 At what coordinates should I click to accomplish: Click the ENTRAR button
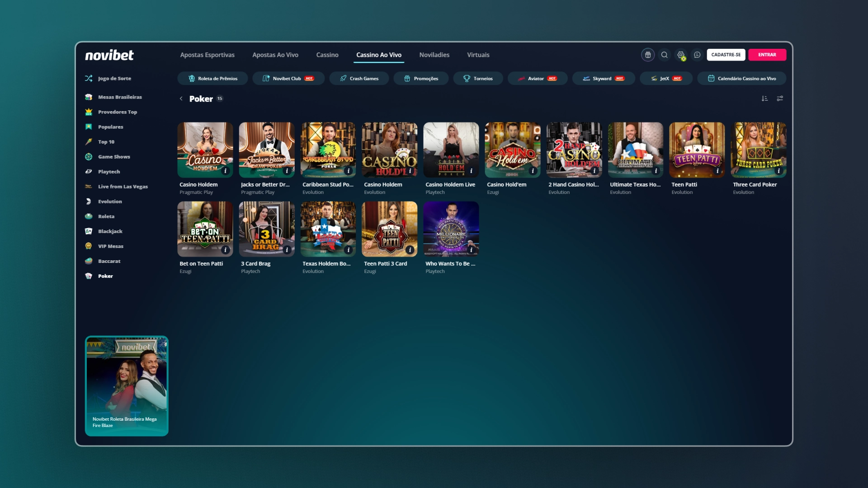[767, 55]
